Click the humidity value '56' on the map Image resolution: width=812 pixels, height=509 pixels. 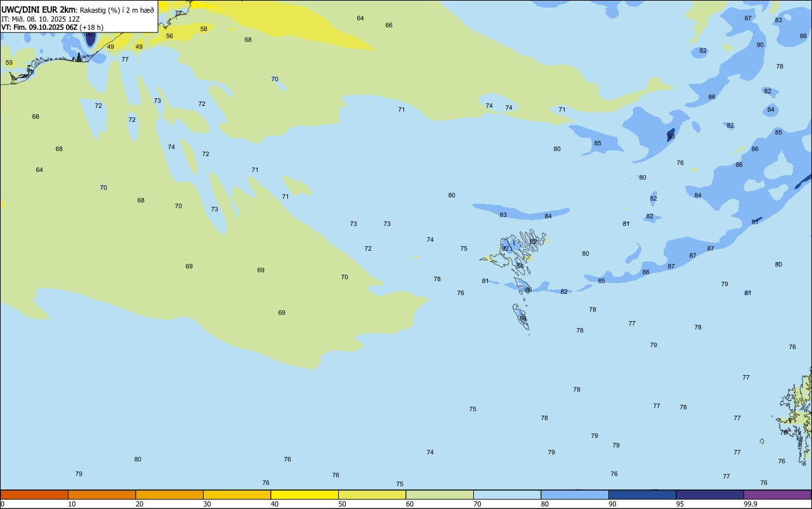(169, 36)
